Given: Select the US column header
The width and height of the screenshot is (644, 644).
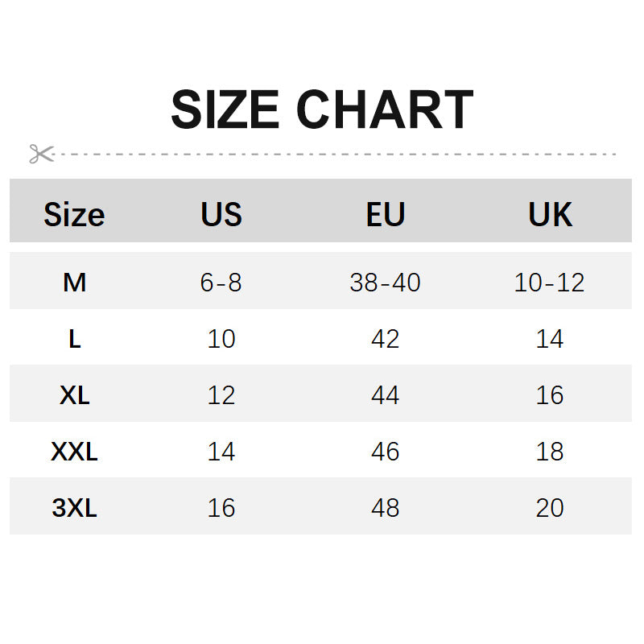Looking at the screenshot, I should (221, 215).
